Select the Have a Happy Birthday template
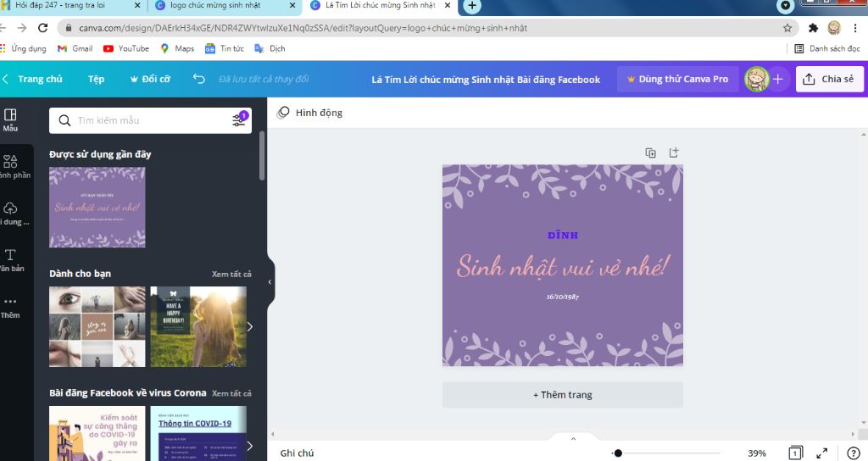The height and width of the screenshot is (461, 868). [x=198, y=326]
